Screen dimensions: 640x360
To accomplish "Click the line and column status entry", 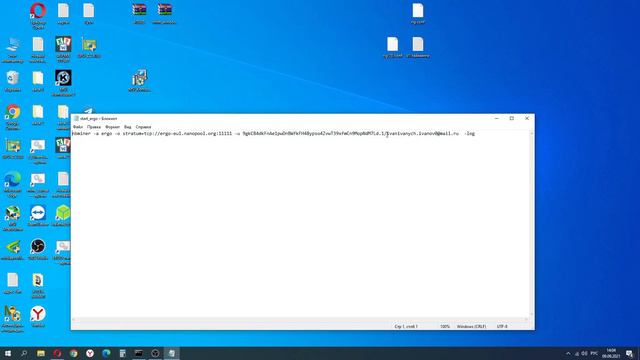I will click(406, 327).
